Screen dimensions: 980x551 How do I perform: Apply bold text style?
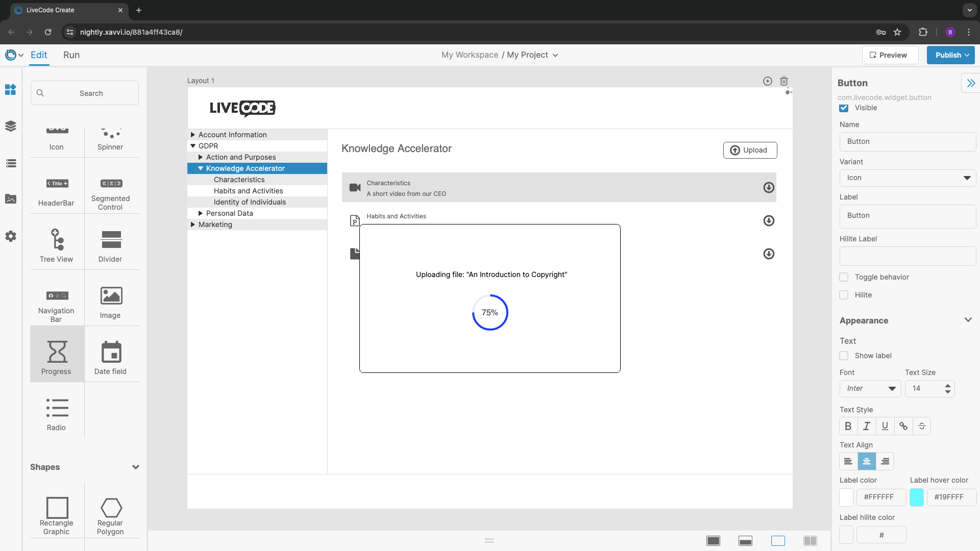[x=848, y=426]
